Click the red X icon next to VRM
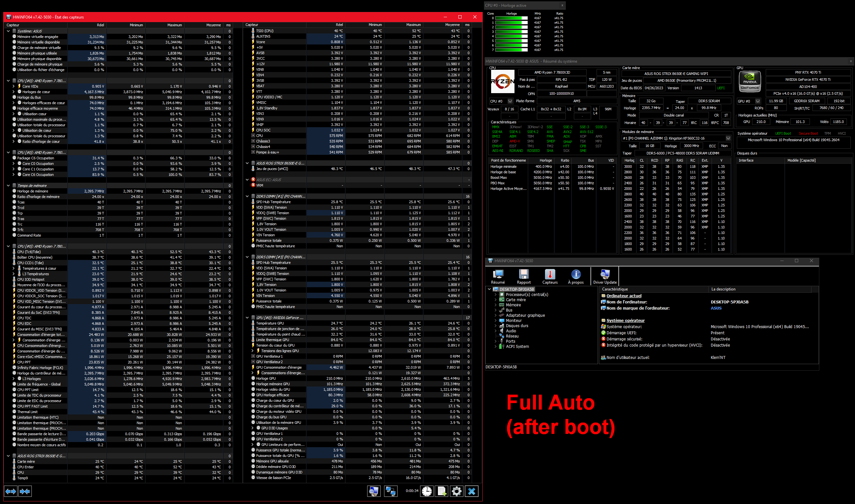The width and height of the screenshot is (855, 504). pyautogui.click(x=253, y=185)
